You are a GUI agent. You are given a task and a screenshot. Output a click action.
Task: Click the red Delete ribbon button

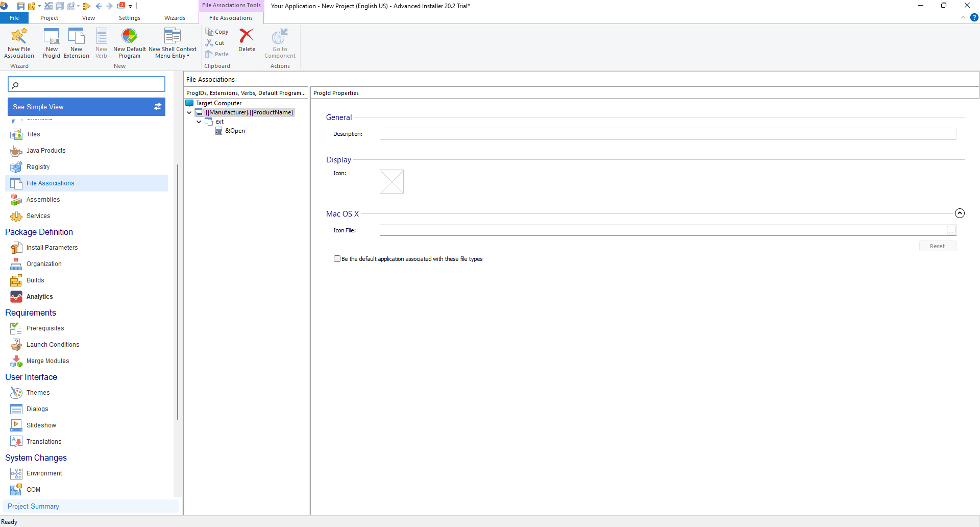coord(247,40)
